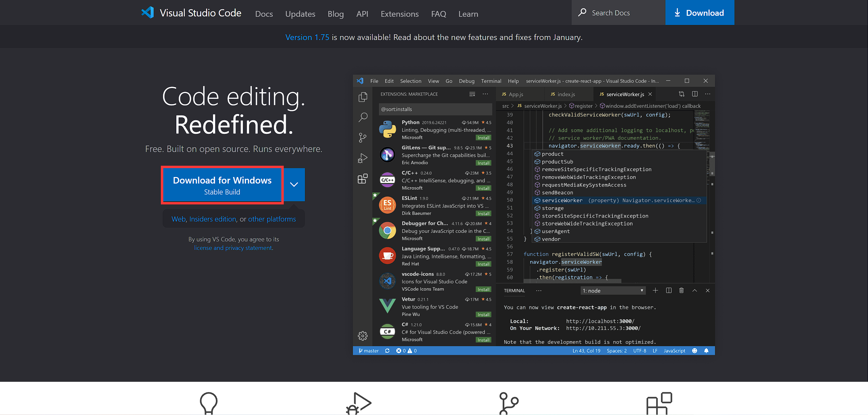The width and height of the screenshot is (868, 415).
Task: Click the @sort:installs extension search box
Action: [x=435, y=109]
